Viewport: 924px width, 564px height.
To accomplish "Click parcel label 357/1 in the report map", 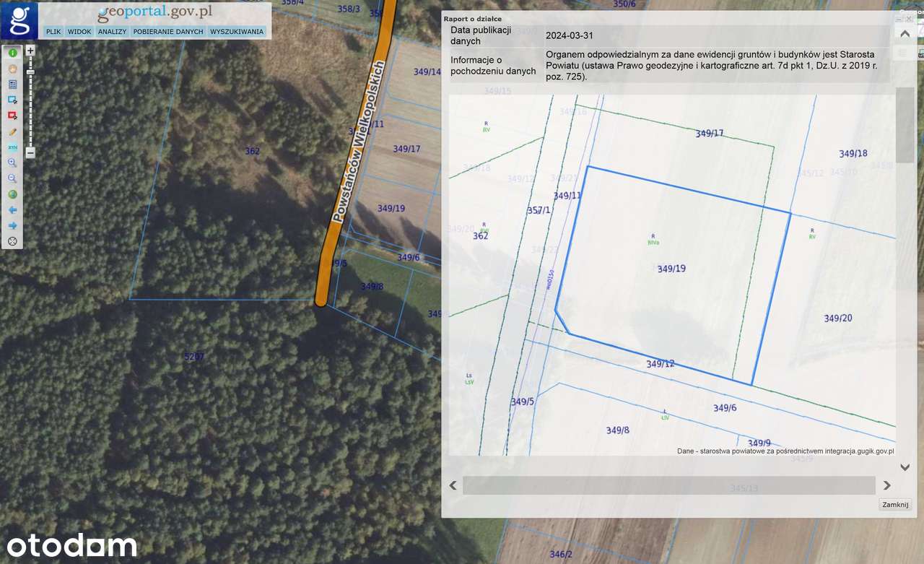I will point(539,210).
